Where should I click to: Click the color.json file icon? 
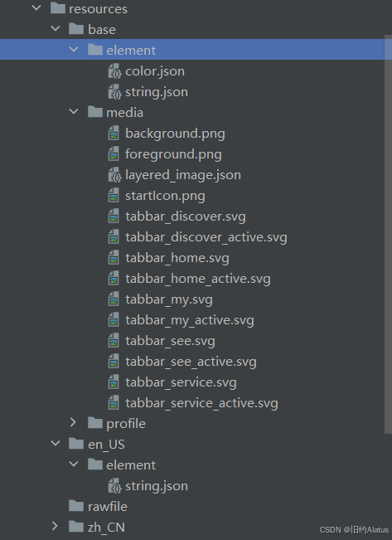click(114, 71)
